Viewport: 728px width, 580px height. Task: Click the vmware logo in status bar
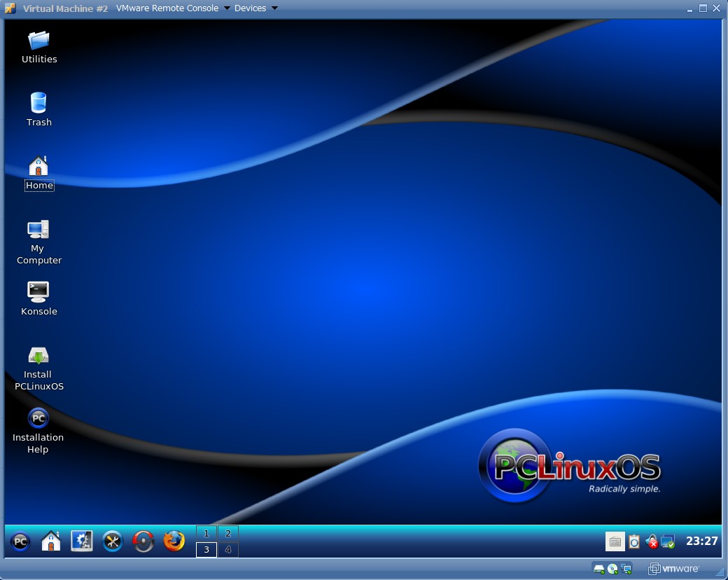[x=673, y=568]
